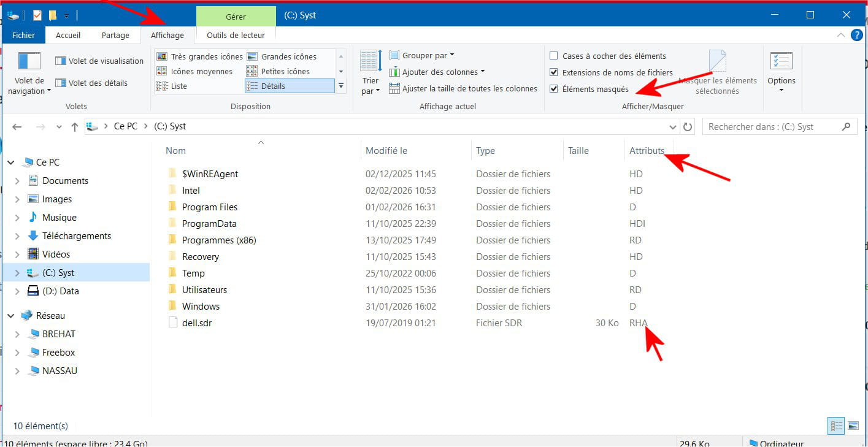
Task: Select Très grandes icônes layout
Action: (200, 56)
